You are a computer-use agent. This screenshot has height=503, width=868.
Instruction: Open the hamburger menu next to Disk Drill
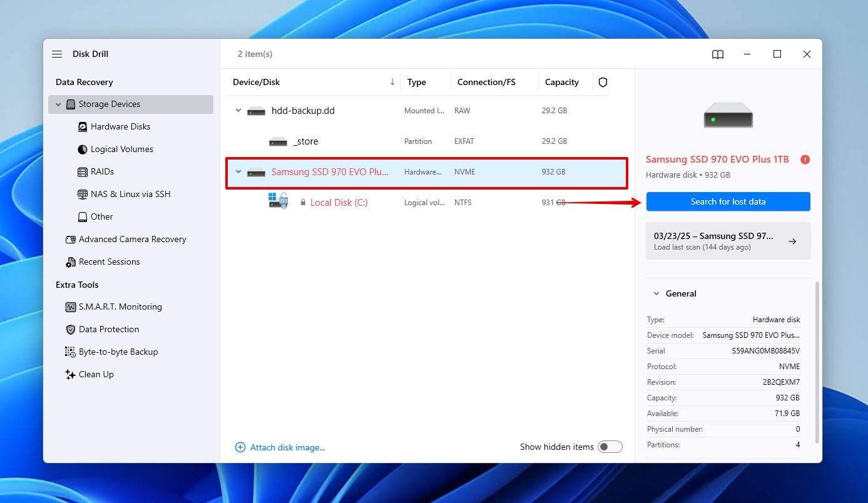click(57, 54)
